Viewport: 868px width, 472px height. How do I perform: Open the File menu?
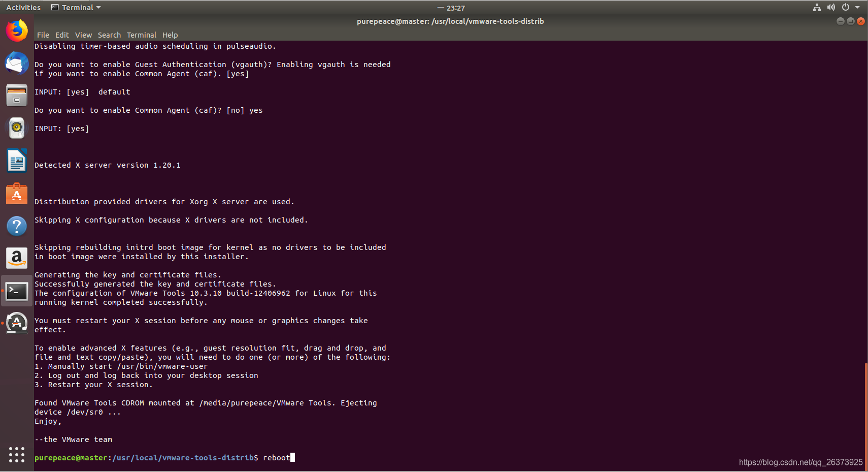click(x=43, y=35)
